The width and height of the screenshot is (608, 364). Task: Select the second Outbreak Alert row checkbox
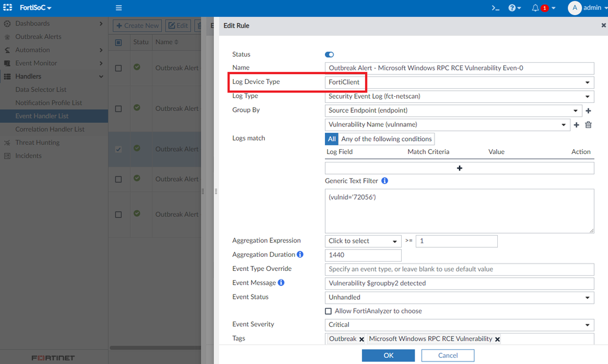coord(119,109)
